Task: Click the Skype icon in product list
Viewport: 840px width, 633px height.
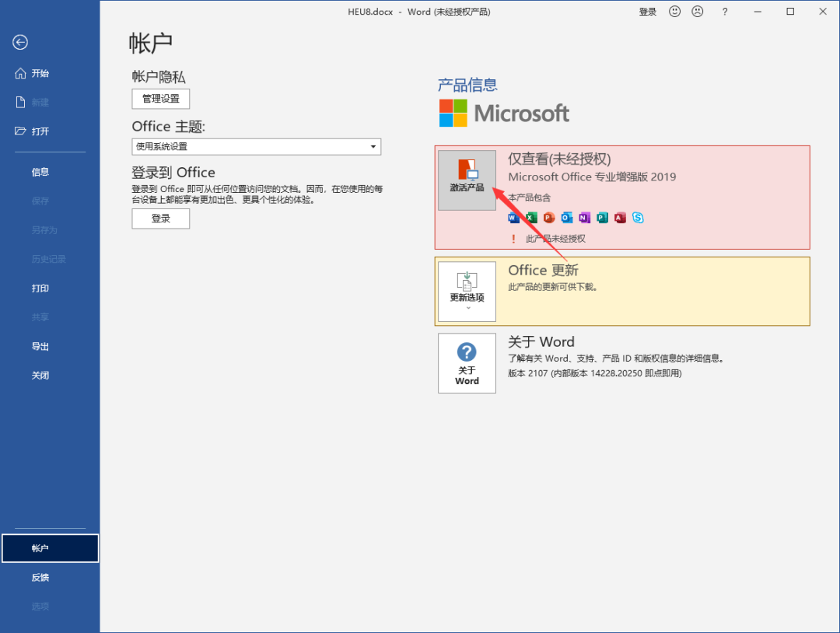Action: [x=638, y=218]
